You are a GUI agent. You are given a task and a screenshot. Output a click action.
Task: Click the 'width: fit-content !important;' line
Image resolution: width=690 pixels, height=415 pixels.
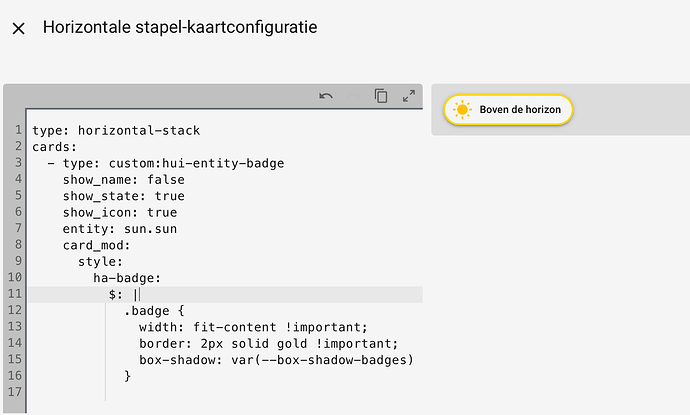[253, 327]
